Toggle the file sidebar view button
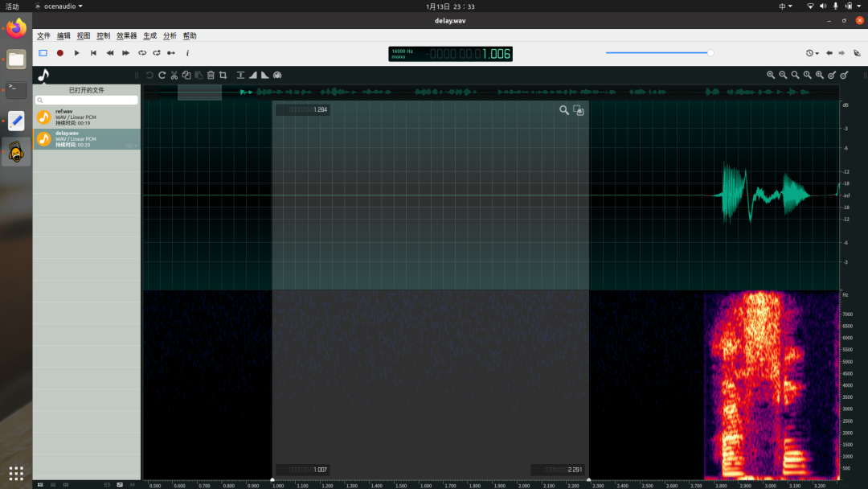 pos(43,53)
